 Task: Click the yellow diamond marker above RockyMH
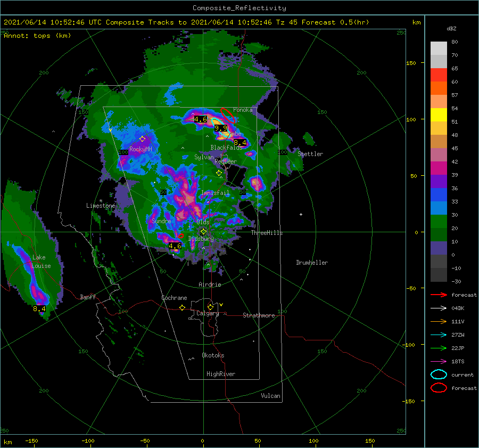coord(142,139)
